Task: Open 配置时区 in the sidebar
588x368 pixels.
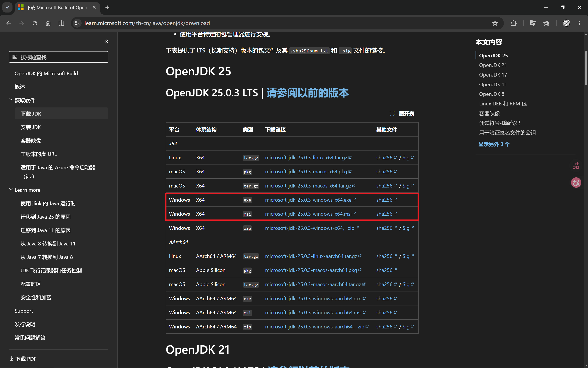Action: (x=31, y=284)
